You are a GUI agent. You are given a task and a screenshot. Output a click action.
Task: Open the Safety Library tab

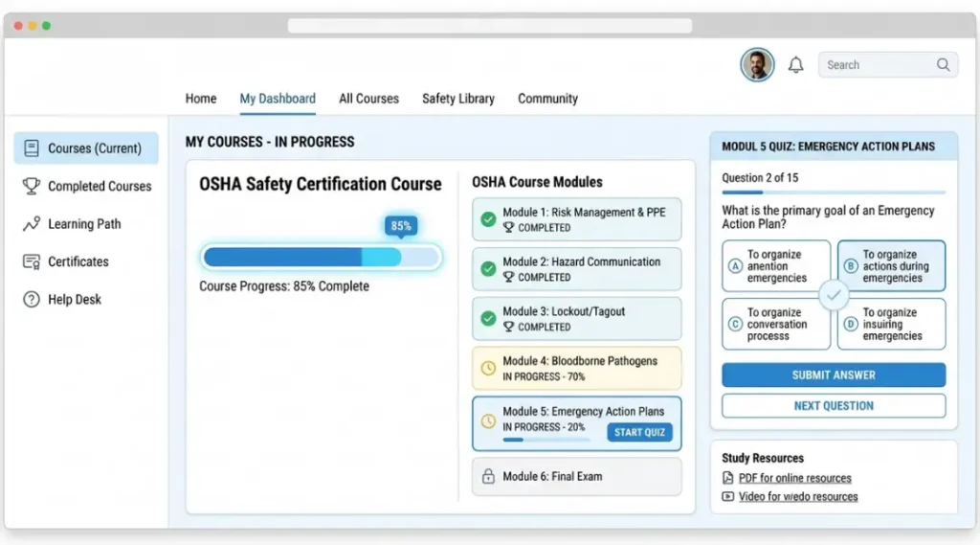[458, 99]
